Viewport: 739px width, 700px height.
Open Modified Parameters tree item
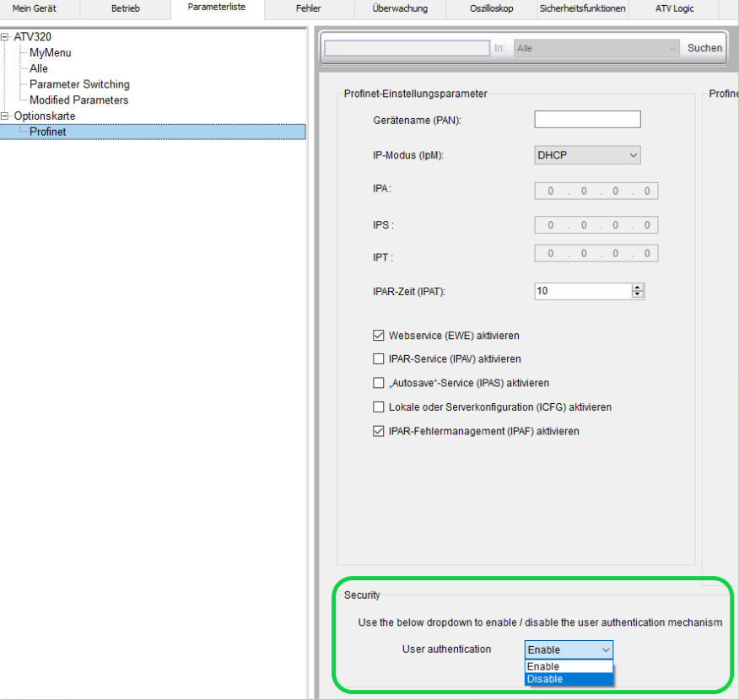(x=78, y=100)
